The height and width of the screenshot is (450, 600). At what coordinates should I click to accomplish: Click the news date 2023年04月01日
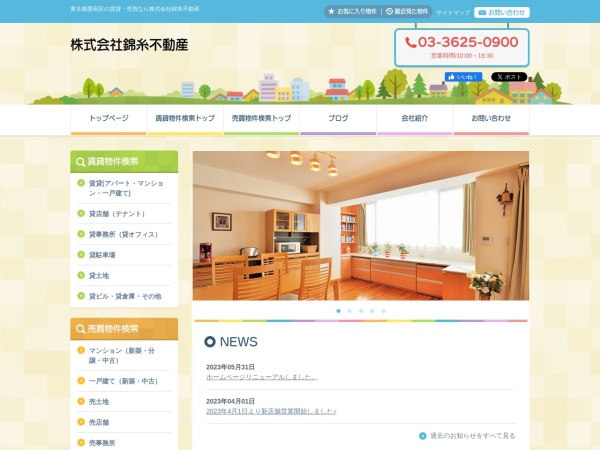click(x=230, y=401)
